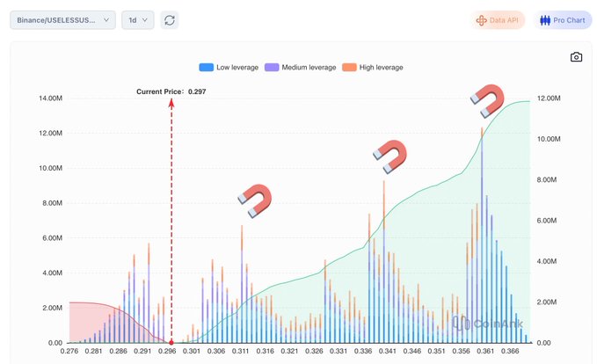Click the 0.276 x-axis price label

[69, 351]
